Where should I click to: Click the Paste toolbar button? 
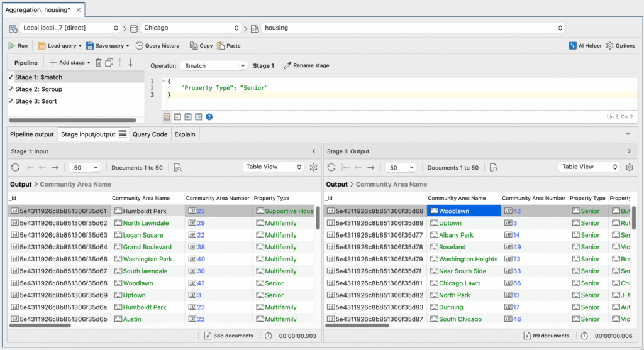point(229,46)
